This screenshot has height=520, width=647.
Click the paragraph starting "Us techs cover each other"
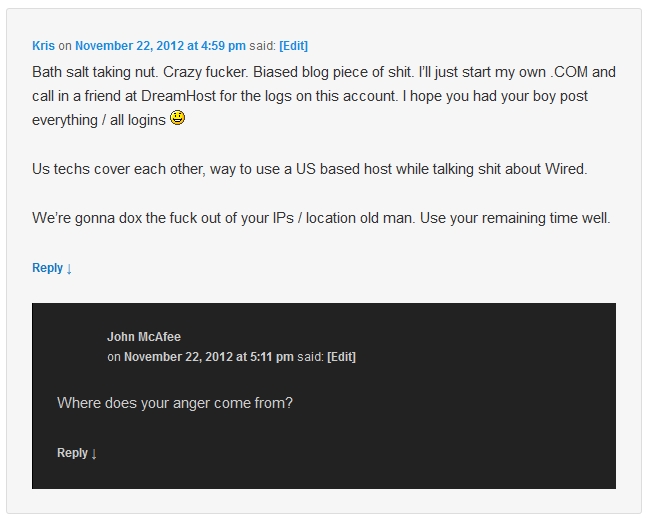[x=309, y=169]
